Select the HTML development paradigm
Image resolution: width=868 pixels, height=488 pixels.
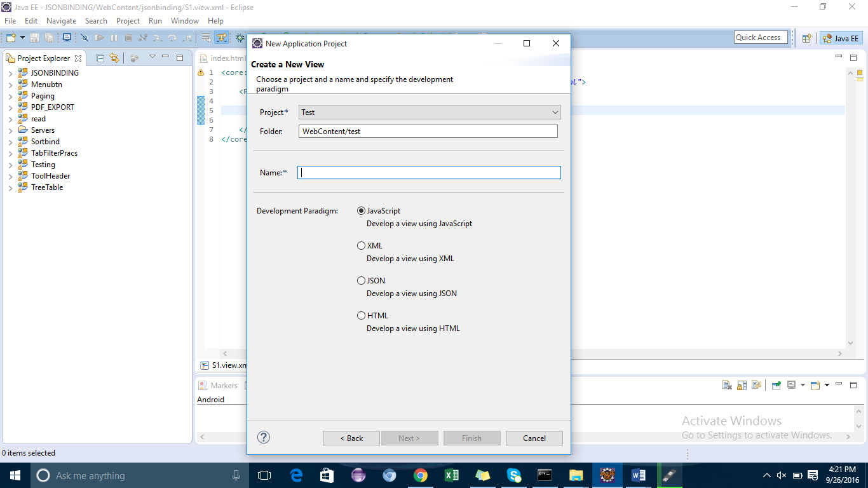click(362, 316)
